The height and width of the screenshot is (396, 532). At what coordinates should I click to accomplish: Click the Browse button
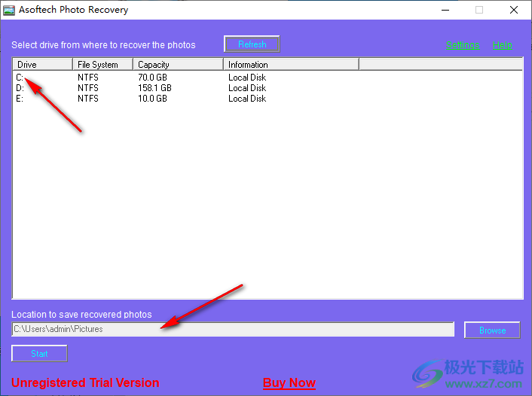(492, 330)
